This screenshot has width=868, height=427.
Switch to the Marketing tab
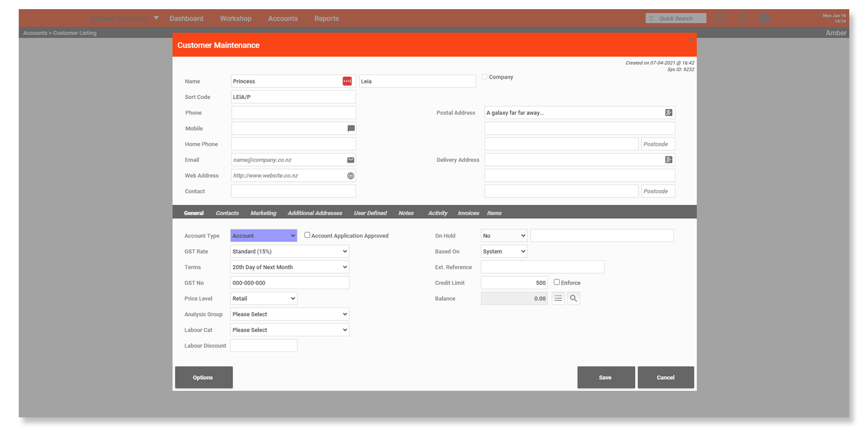pyautogui.click(x=263, y=213)
